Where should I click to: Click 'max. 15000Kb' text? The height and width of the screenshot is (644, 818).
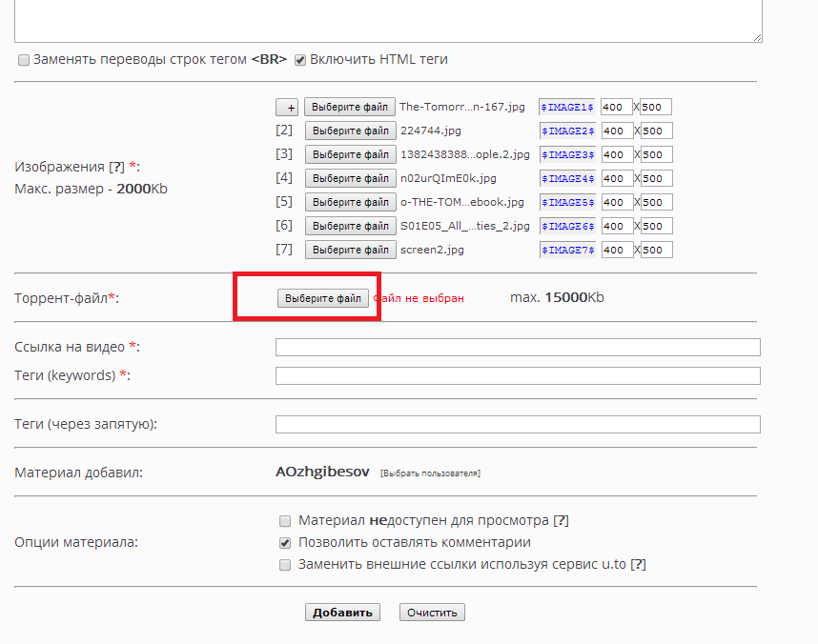557,298
